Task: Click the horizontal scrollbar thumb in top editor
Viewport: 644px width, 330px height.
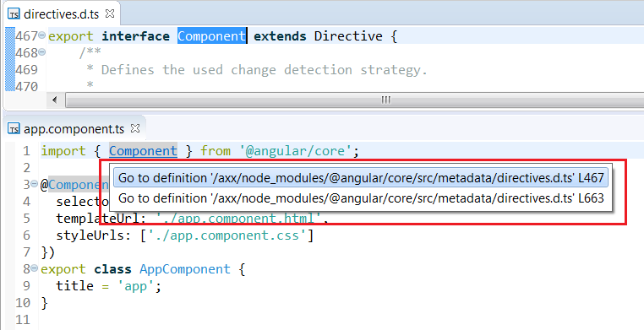Action: 355,100
